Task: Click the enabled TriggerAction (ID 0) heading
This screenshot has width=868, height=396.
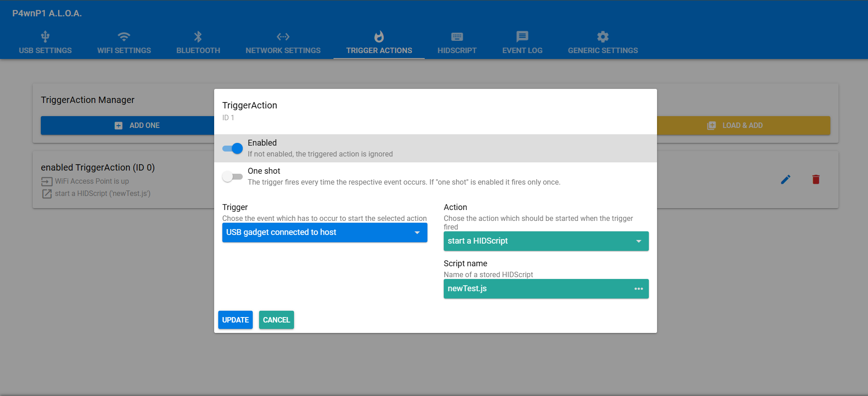Action: [x=98, y=167]
